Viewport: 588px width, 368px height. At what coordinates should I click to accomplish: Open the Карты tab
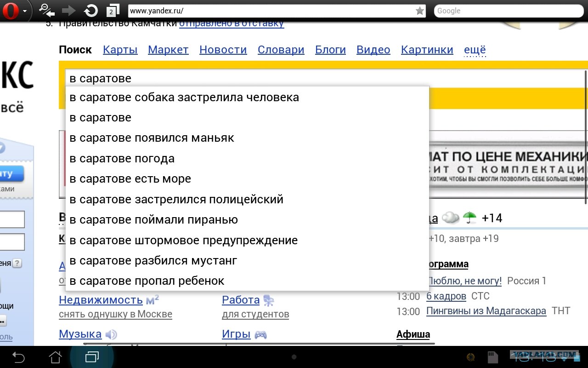pos(120,50)
